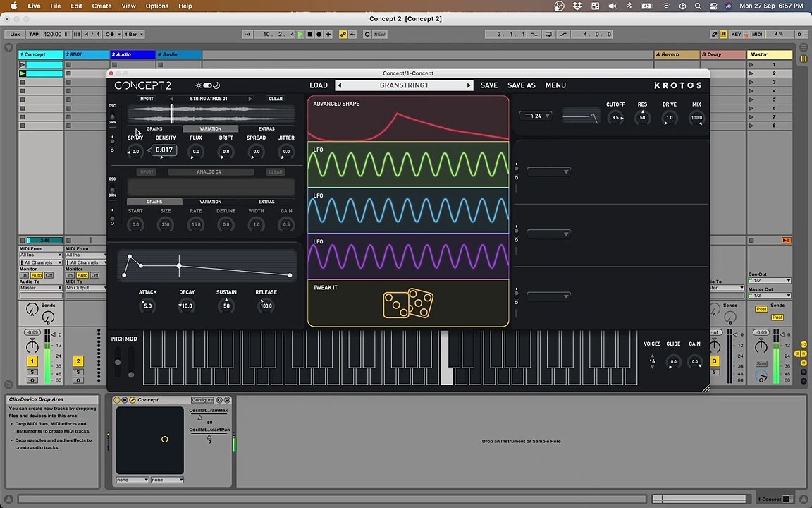Import a sample into oscillator one

[x=146, y=99]
